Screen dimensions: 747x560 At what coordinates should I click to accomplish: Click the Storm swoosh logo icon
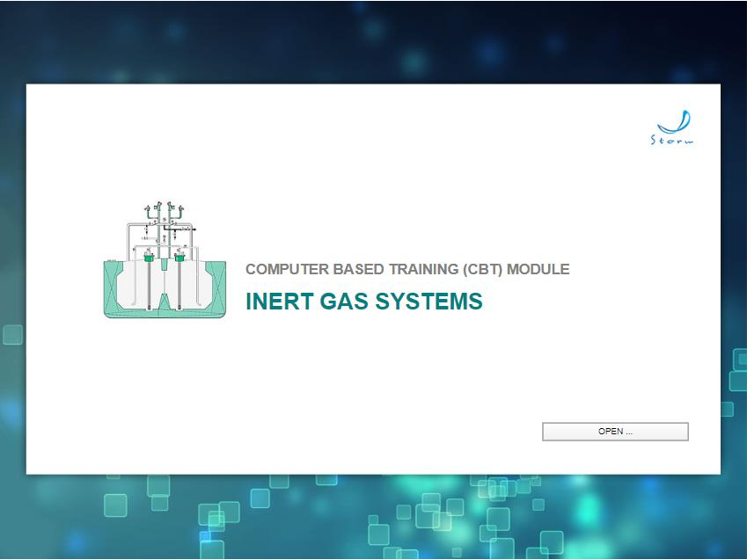pyautogui.click(x=681, y=121)
